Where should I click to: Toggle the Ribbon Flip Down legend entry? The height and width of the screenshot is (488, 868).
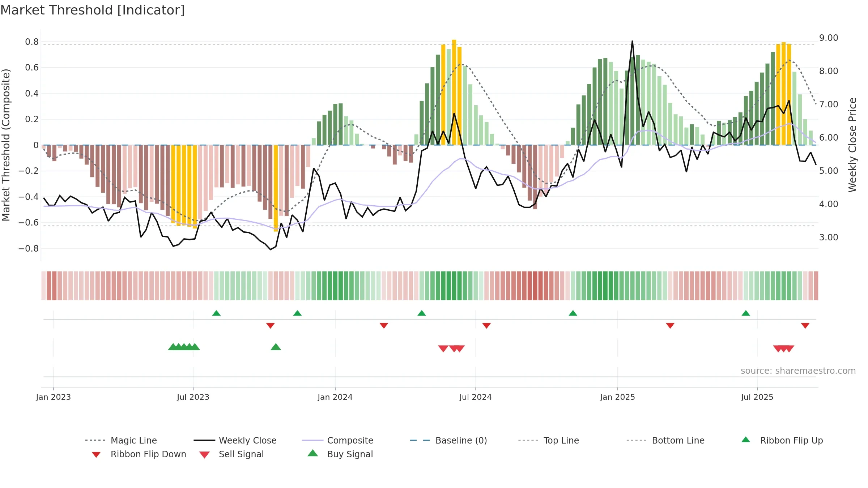[139, 454]
